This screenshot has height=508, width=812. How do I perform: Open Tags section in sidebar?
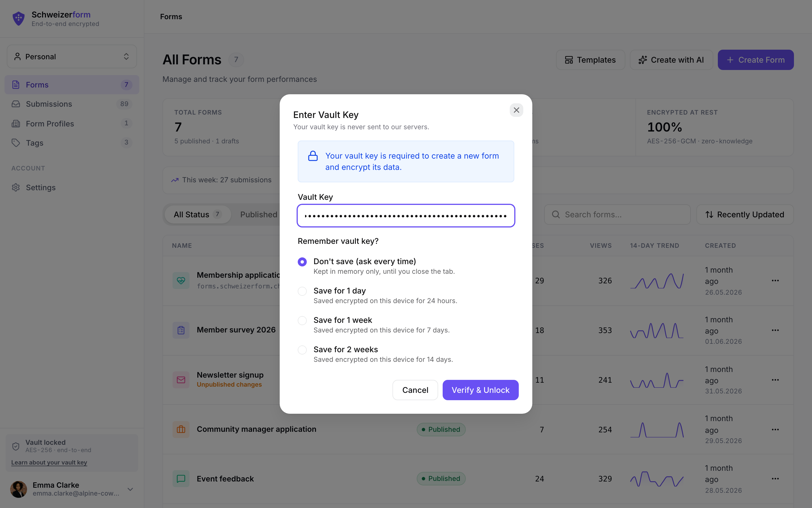pos(72,143)
